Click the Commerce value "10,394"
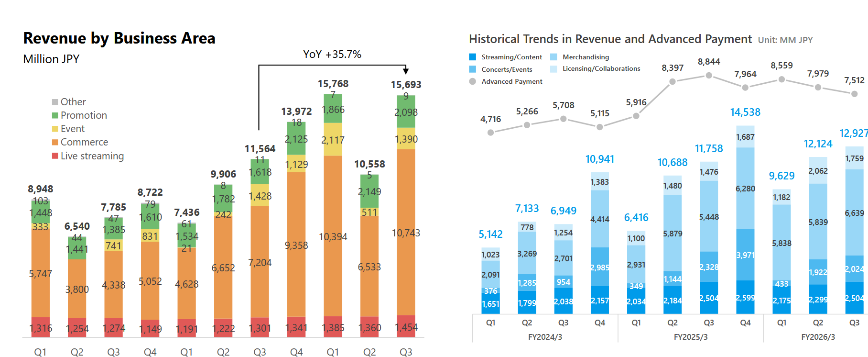 pyautogui.click(x=333, y=237)
